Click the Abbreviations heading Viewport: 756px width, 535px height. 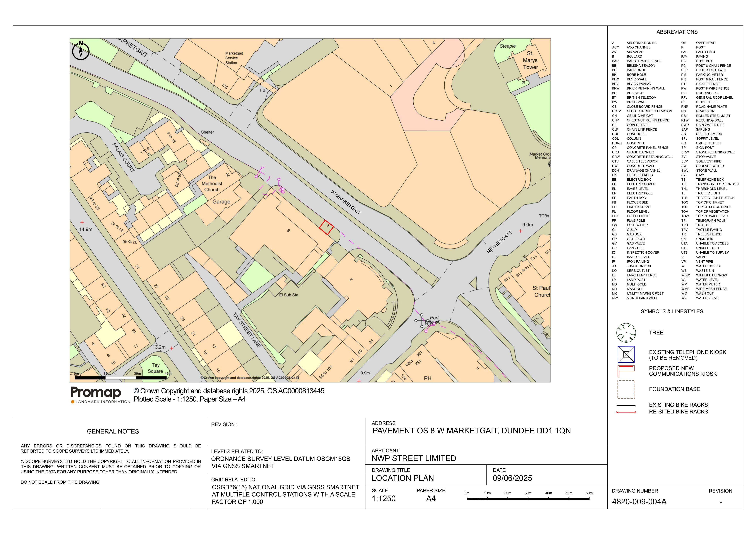pyautogui.click(x=677, y=32)
